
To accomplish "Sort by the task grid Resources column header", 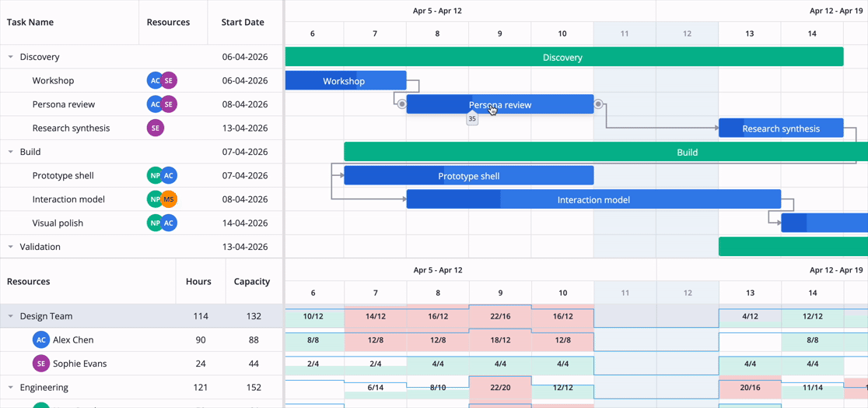I will (x=173, y=22).
